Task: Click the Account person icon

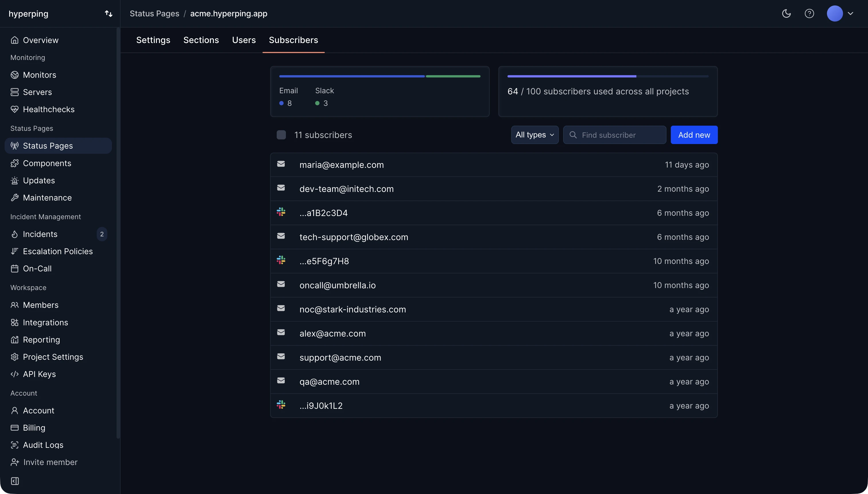Action: pyautogui.click(x=14, y=411)
